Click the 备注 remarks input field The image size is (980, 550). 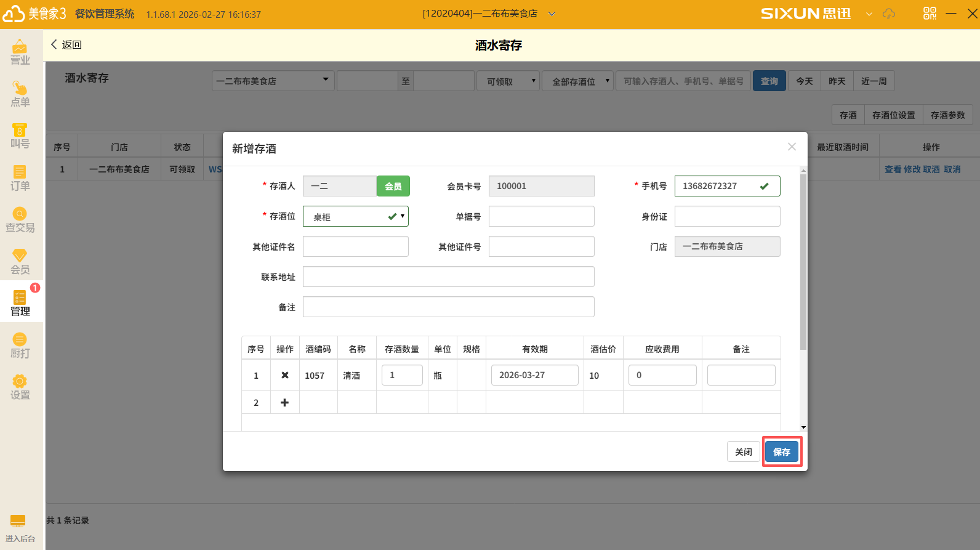pyautogui.click(x=448, y=307)
